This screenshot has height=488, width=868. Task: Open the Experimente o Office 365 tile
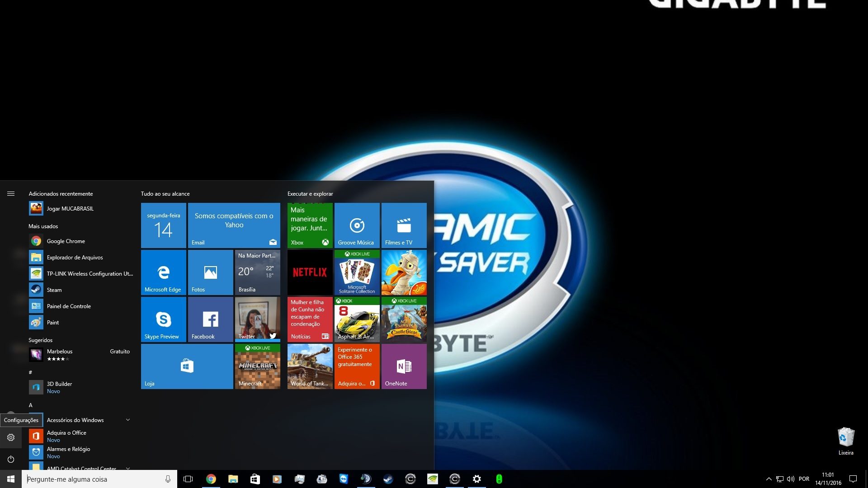tap(357, 366)
